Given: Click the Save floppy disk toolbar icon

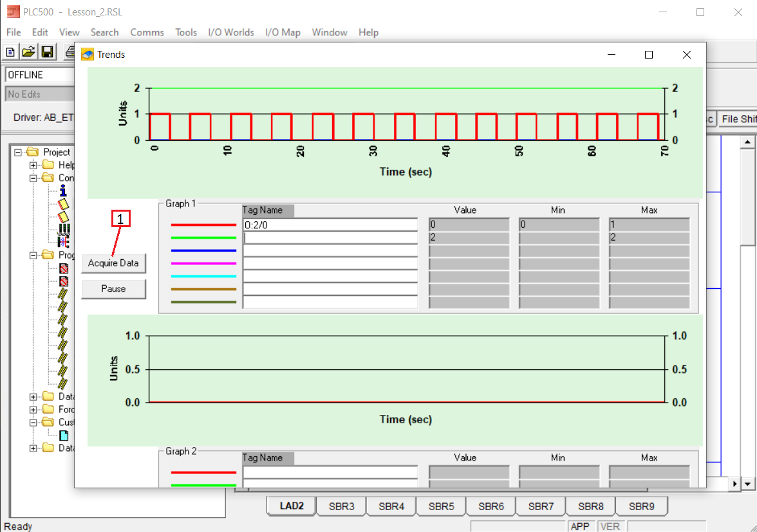Looking at the screenshot, I should (x=48, y=52).
